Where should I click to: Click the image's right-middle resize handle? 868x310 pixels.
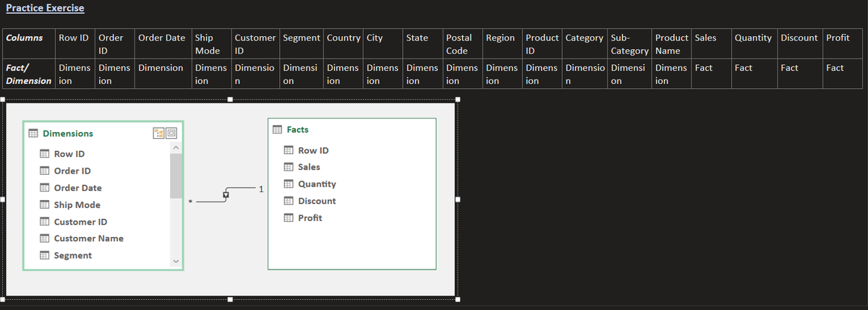tap(458, 200)
